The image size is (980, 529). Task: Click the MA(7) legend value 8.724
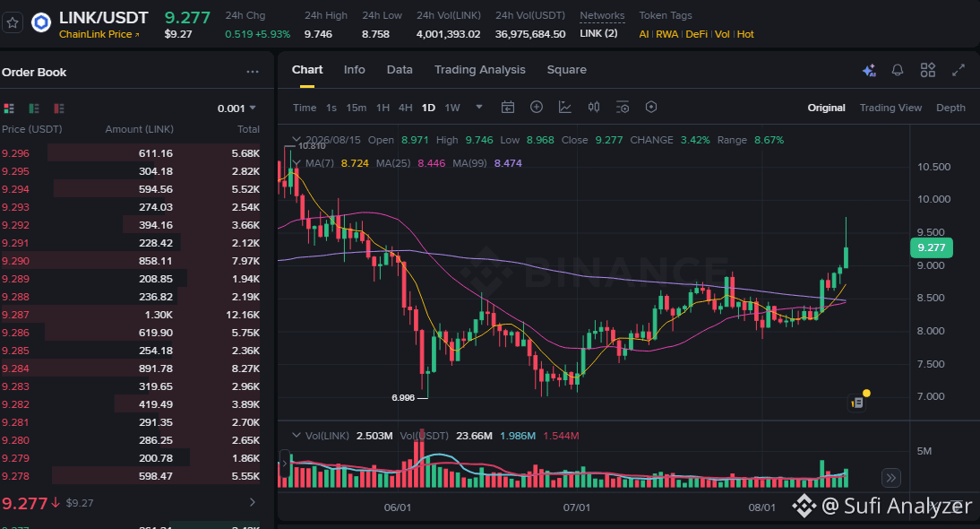coord(355,163)
